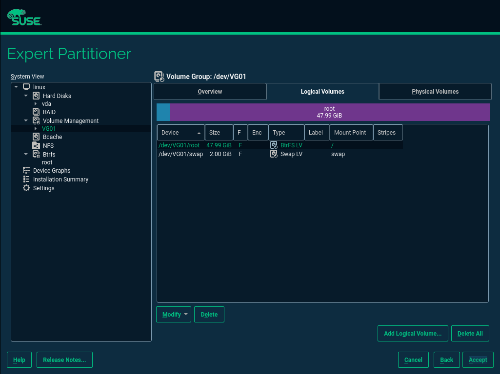Viewport: 500px width, 374px height.
Task: Open the Modify dropdown button
Action: [174, 314]
